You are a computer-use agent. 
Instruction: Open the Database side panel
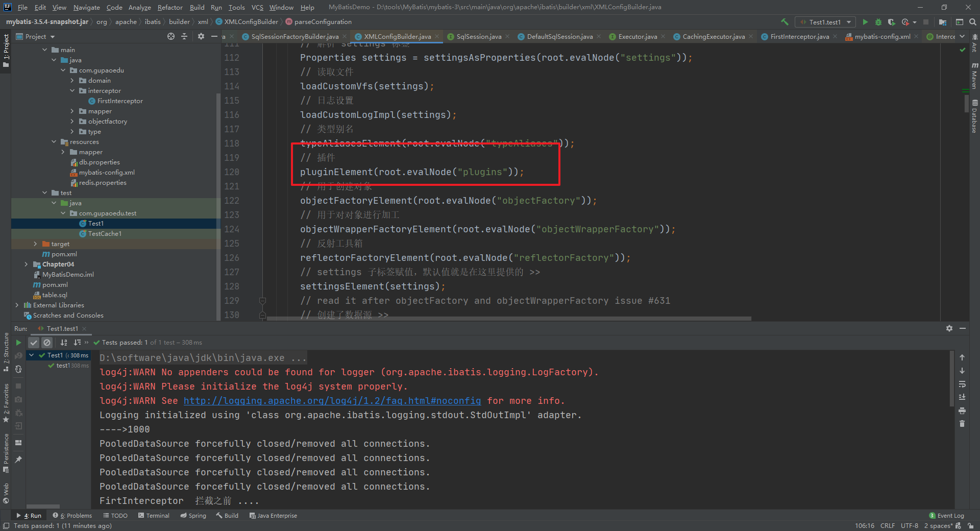click(x=974, y=116)
